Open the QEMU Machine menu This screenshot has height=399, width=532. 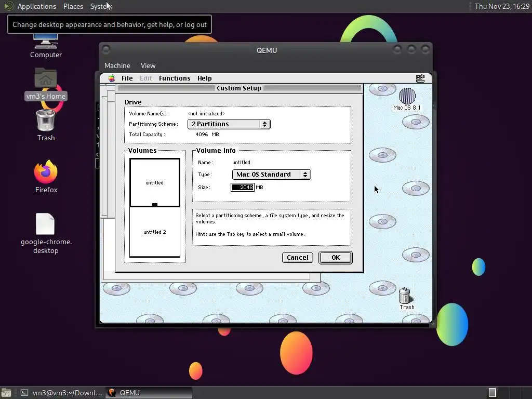click(x=117, y=66)
